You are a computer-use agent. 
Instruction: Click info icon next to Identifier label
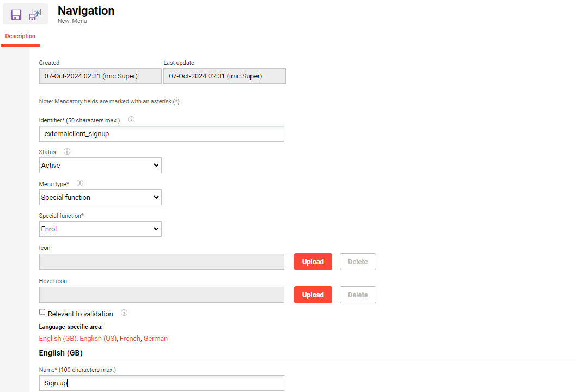[x=131, y=119]
